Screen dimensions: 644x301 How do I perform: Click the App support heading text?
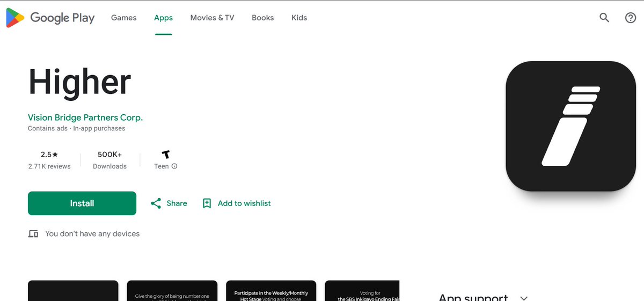pyautogui.click(x=473, y=297)
